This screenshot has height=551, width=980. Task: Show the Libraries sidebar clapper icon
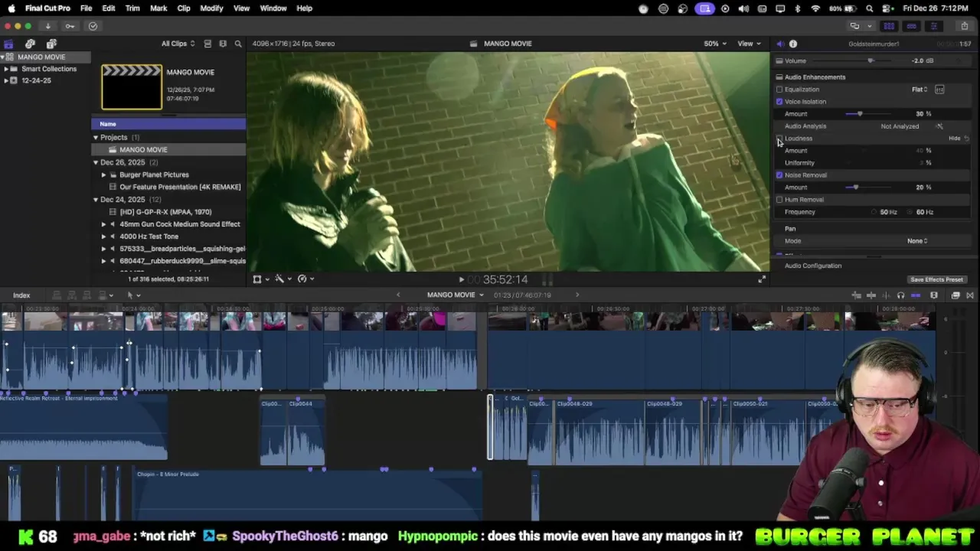8,44
